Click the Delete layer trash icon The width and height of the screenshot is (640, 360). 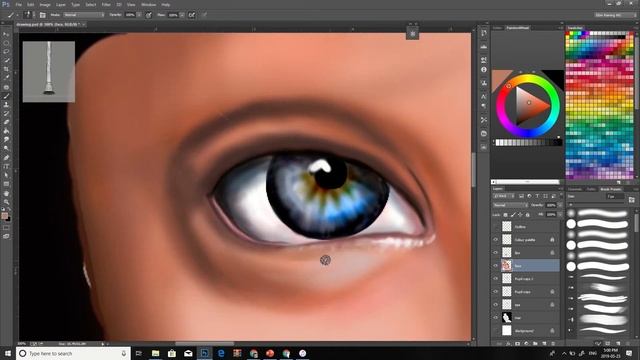click(553, 344)
